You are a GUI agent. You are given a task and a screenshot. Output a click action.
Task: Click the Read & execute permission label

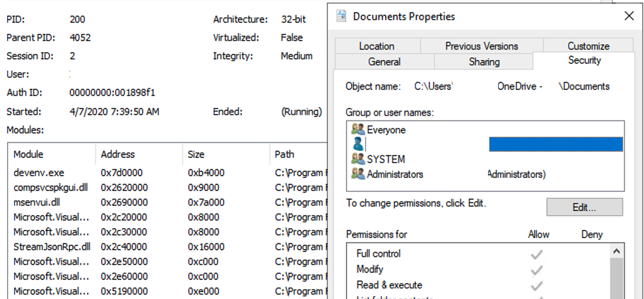[389, 285]
